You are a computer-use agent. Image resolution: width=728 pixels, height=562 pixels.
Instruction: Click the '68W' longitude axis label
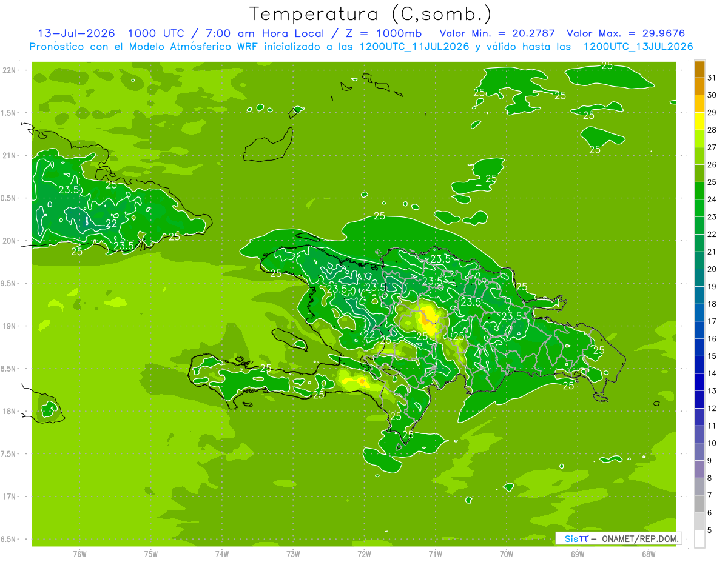click(x=649, y=554)
